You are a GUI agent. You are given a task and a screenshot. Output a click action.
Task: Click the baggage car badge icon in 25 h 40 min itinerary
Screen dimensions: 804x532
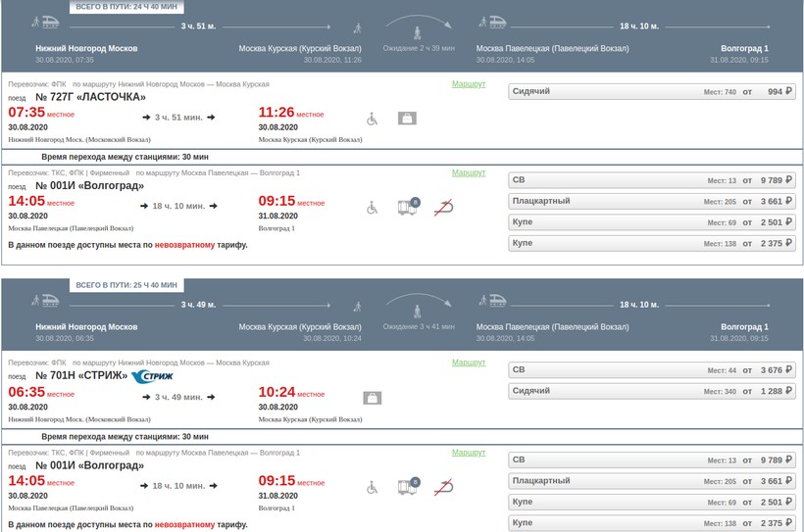(x=407, y=486)
